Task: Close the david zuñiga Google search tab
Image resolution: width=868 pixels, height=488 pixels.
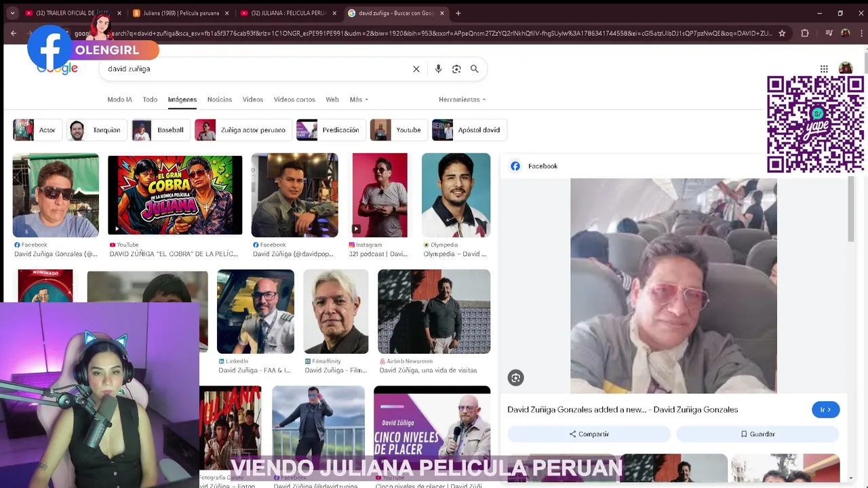Action: pos(442,13)
